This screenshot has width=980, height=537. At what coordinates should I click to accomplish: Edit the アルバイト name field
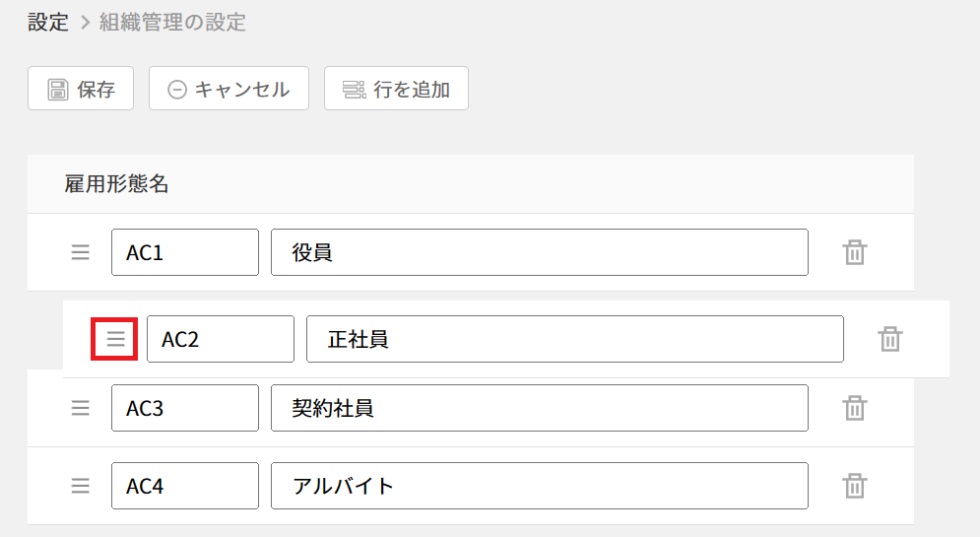pos(540,486)
